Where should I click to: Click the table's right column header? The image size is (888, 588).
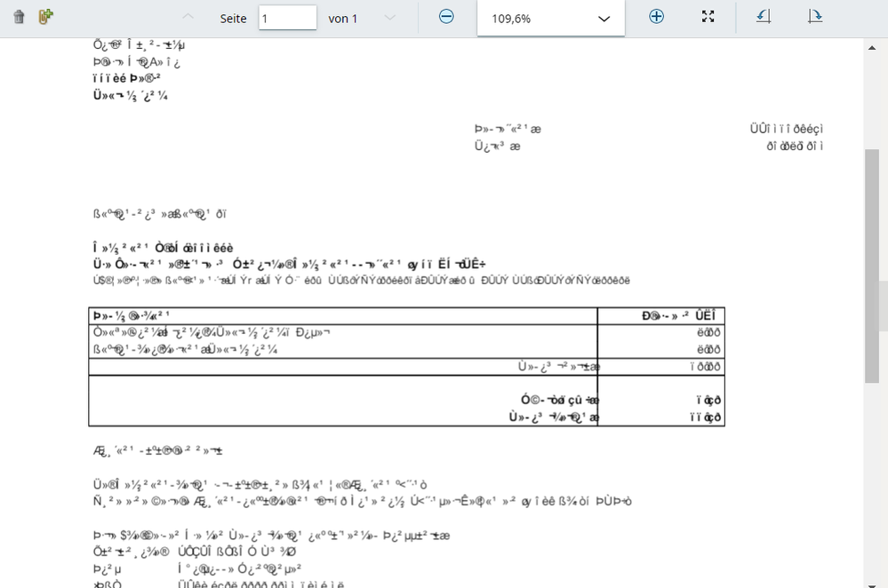pyautogui.click(x=660, y=316)
